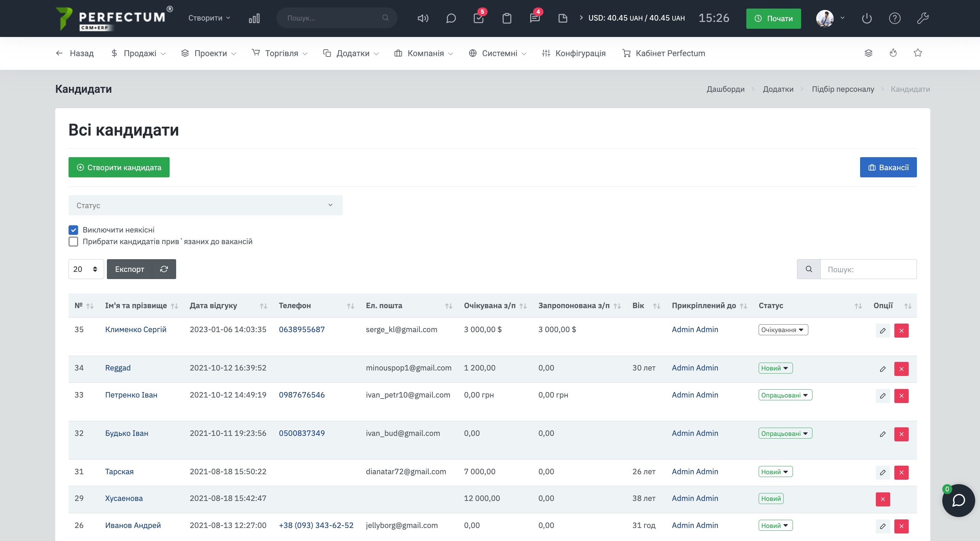Open Підбір персоналу breadcrumb
This screenshot has width=980, height=541.
click(x=843, y=89)
